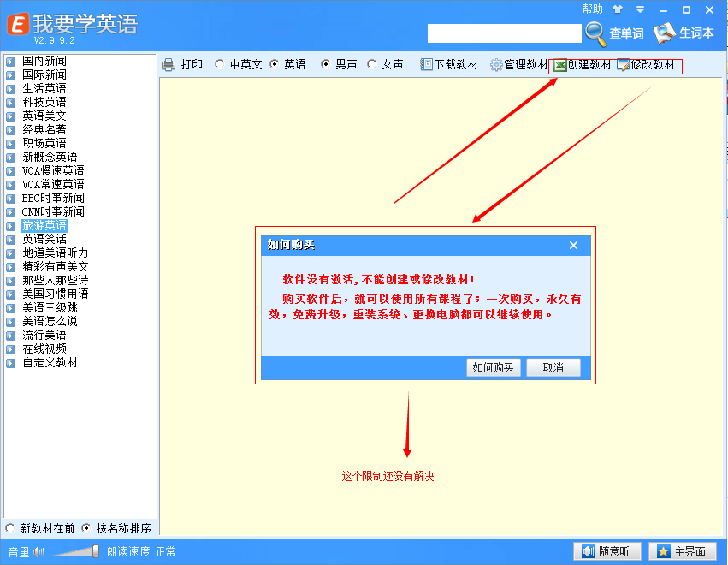The image size is (728, 565).
Task: Expand the 新概念英语 arrow icon
Action: 10,158
